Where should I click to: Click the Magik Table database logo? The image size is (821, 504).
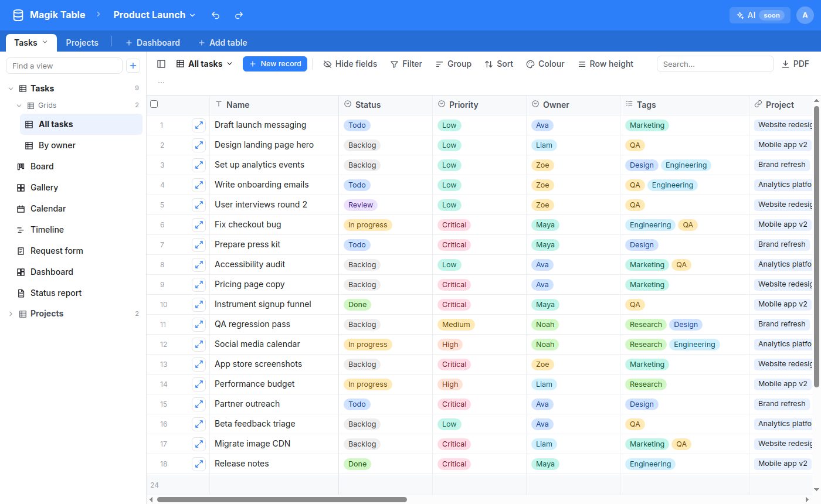pyautogui.click(x=18, y=15)
